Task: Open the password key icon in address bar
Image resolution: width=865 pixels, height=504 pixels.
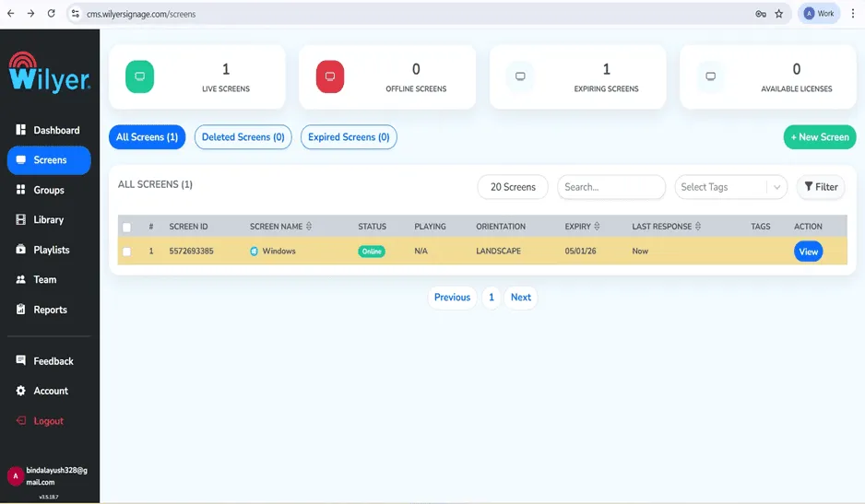Action: coord(761,14)
